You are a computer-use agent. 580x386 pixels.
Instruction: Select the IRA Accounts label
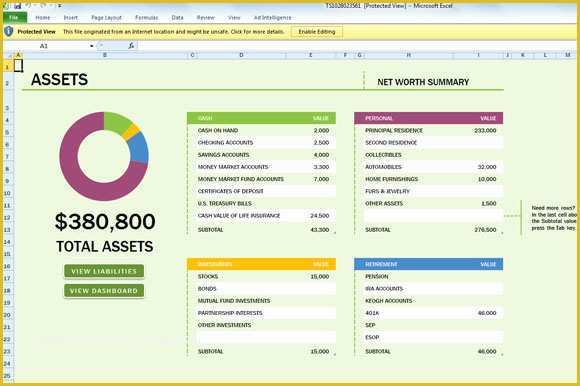coord(384,288)
